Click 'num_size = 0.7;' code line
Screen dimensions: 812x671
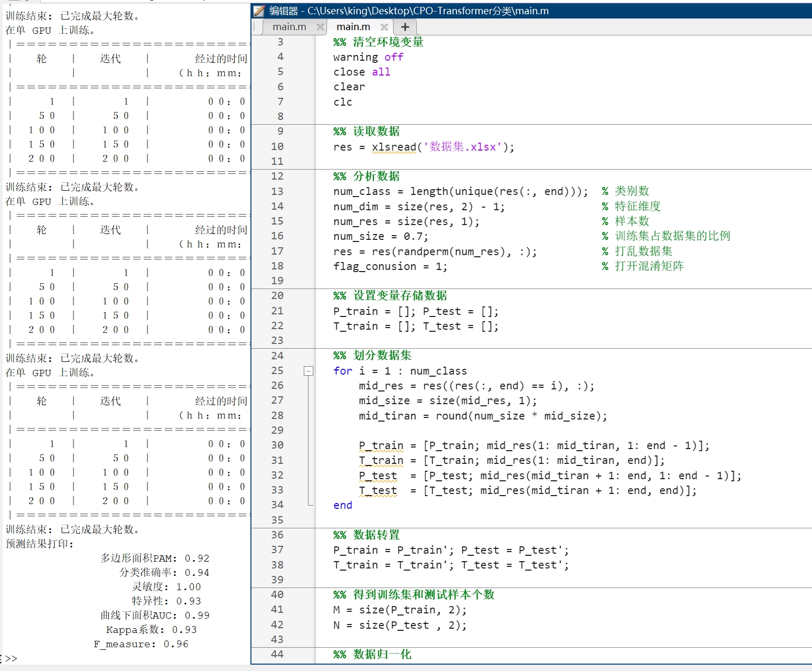(x=381, y=236)
